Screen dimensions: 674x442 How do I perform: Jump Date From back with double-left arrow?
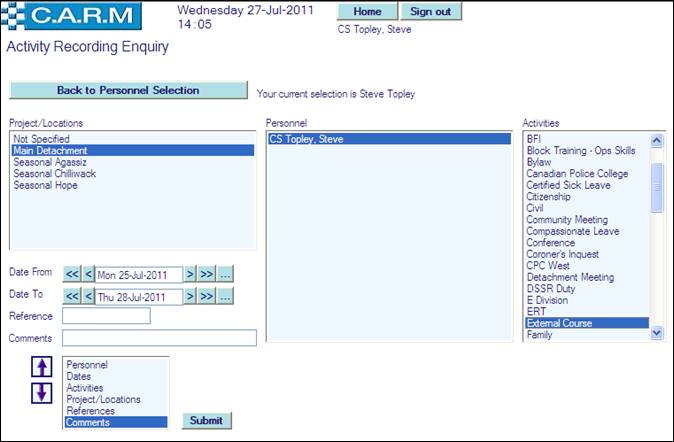coord(71,274)
